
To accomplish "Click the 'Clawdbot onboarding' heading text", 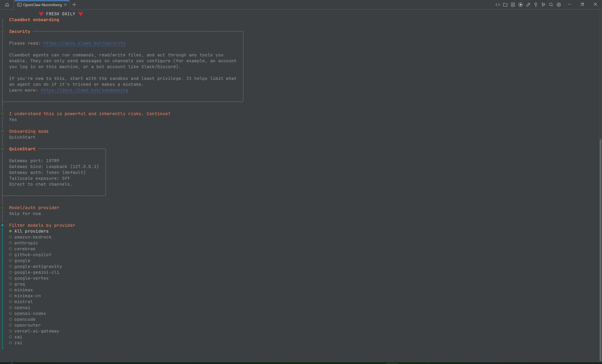I will tap(34, 20).
